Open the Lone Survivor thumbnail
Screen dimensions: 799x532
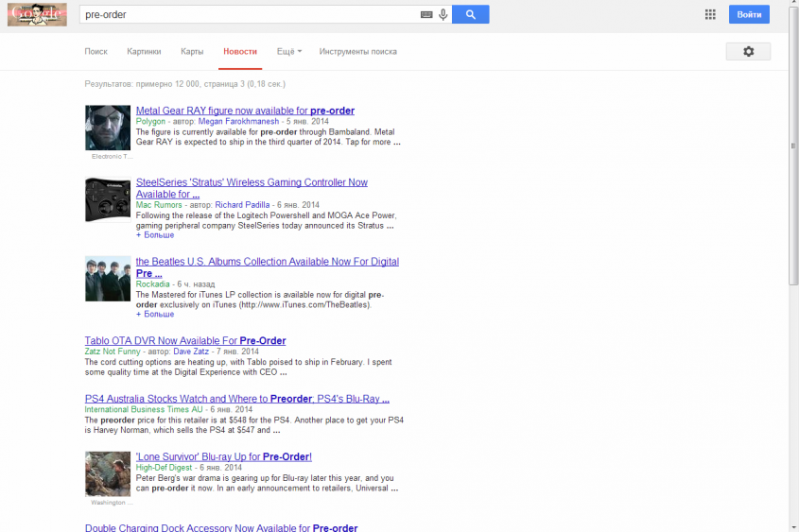pyautogui.click(x=107, y=474)
